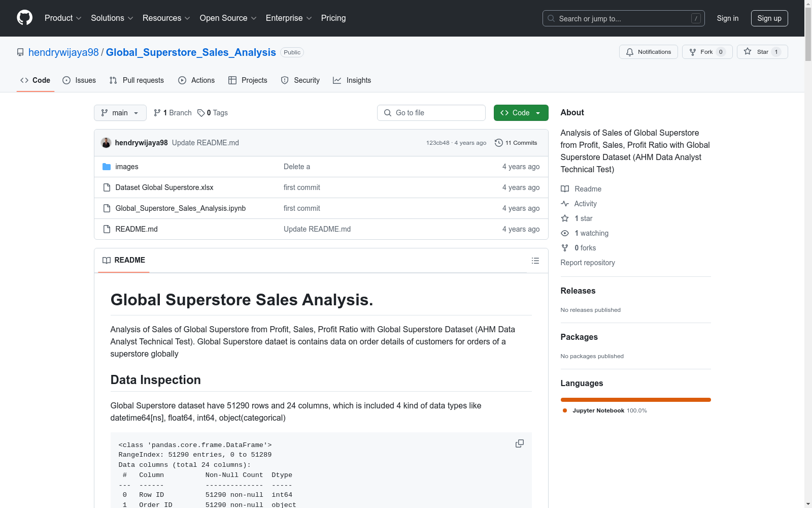Click the fork icon beside 0 forks

pos(565,248)
